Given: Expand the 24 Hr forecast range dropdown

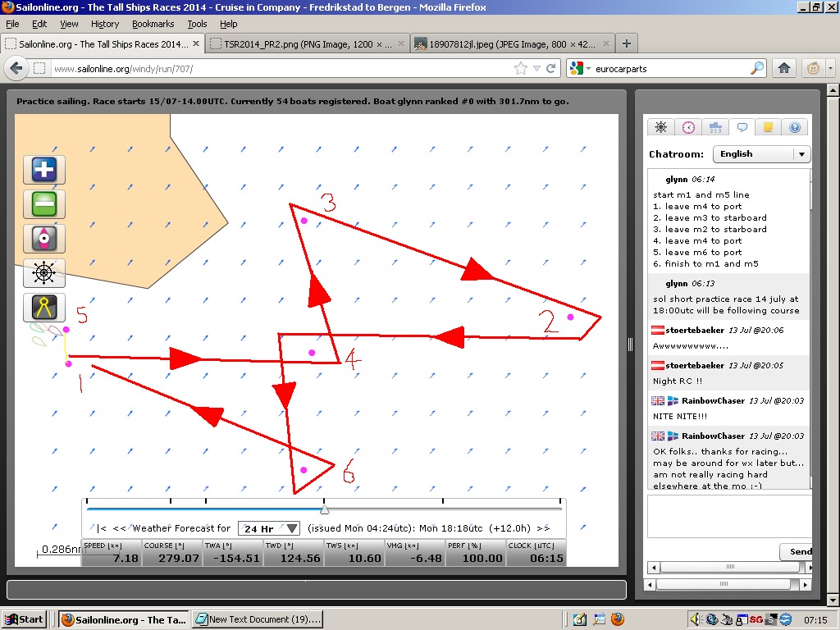Looking at the screenshot, I should click(x=269, y=528).
